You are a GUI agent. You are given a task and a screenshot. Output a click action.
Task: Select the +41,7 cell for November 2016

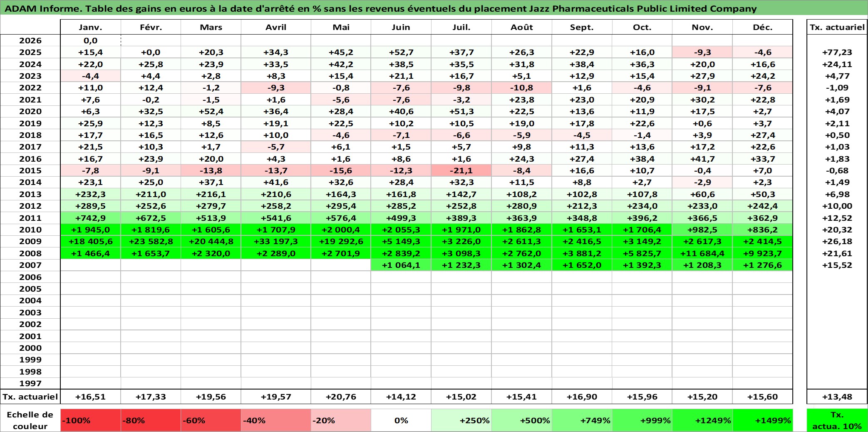tap(702, 159)
